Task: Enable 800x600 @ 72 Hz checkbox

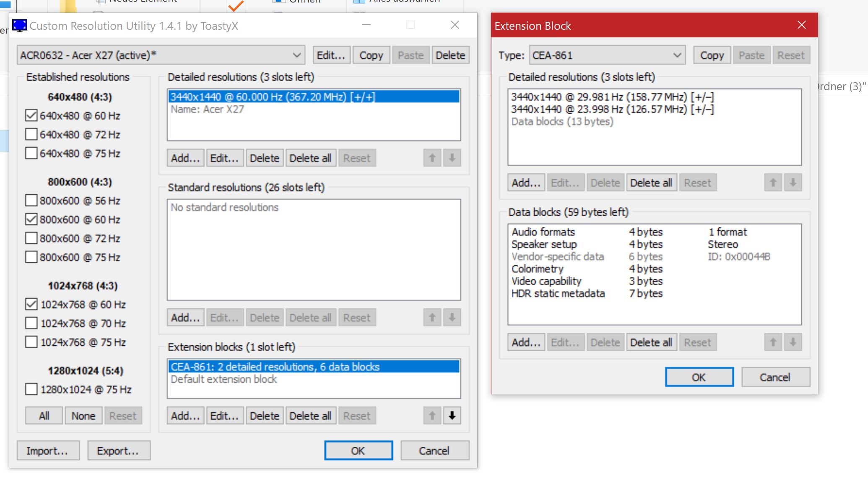Action: pos(31,238)
